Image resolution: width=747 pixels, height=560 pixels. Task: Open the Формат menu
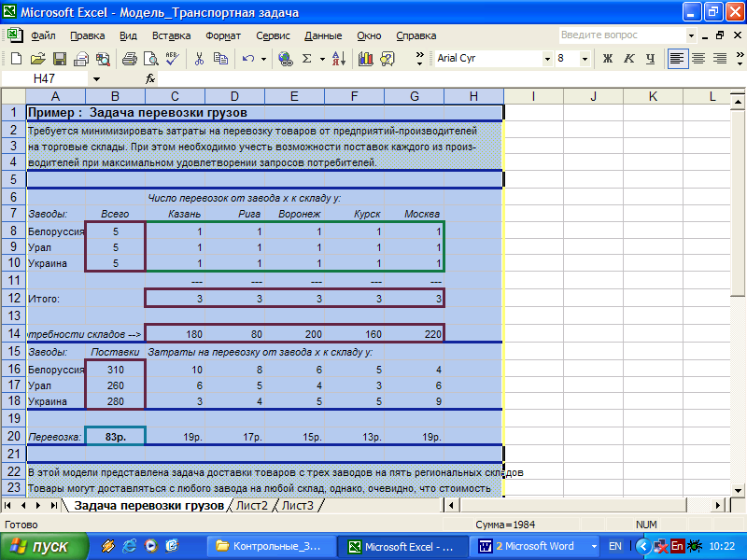[x=223, y=35]
